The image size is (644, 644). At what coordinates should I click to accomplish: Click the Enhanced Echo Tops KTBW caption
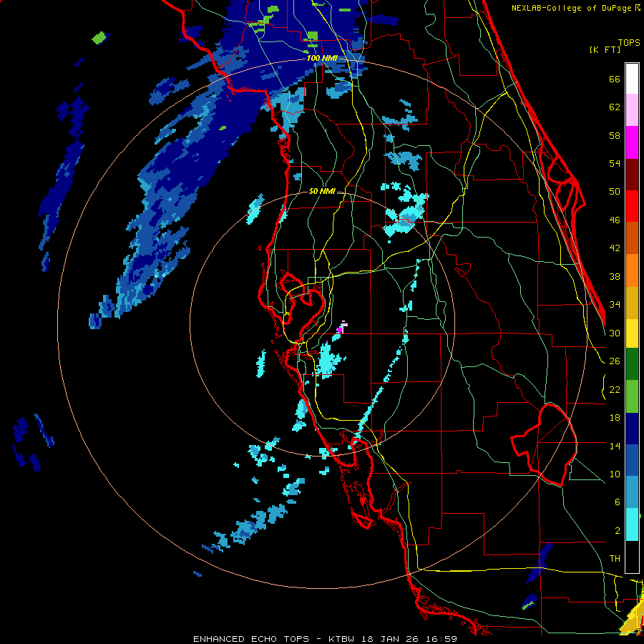(326, 639)
